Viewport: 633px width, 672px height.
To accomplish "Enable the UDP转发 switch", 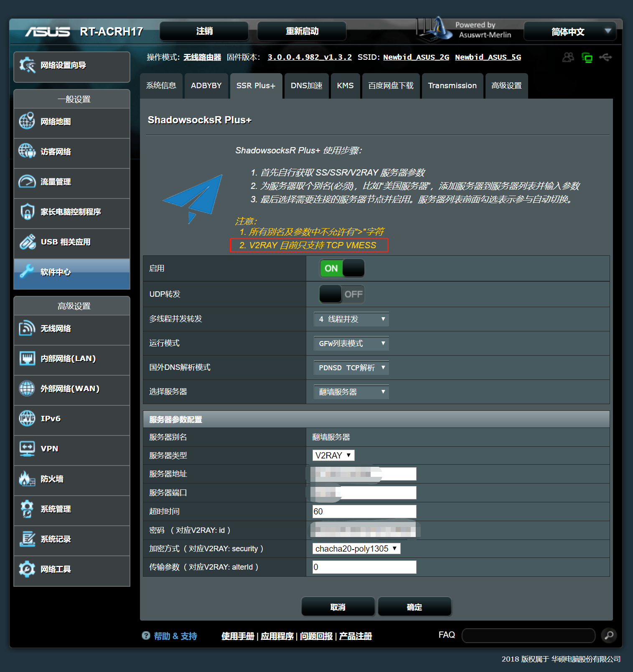I will [x=342, y=294].
